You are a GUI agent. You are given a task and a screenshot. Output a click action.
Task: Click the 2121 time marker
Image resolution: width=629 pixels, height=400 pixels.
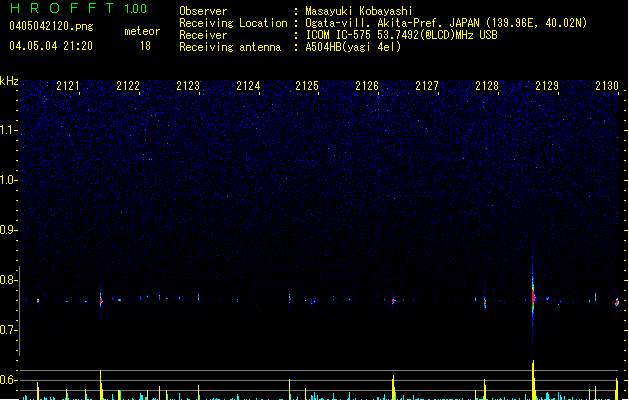(68, 86)
